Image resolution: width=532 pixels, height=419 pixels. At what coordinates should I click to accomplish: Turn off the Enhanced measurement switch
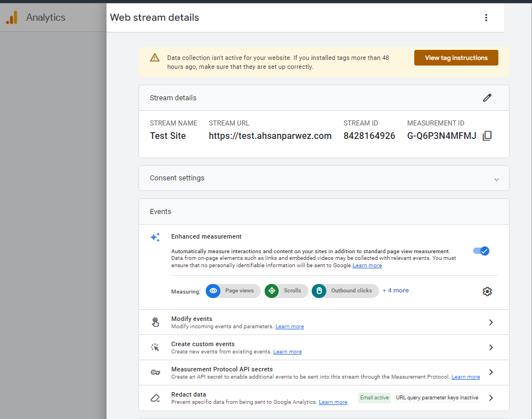point(481,251)
